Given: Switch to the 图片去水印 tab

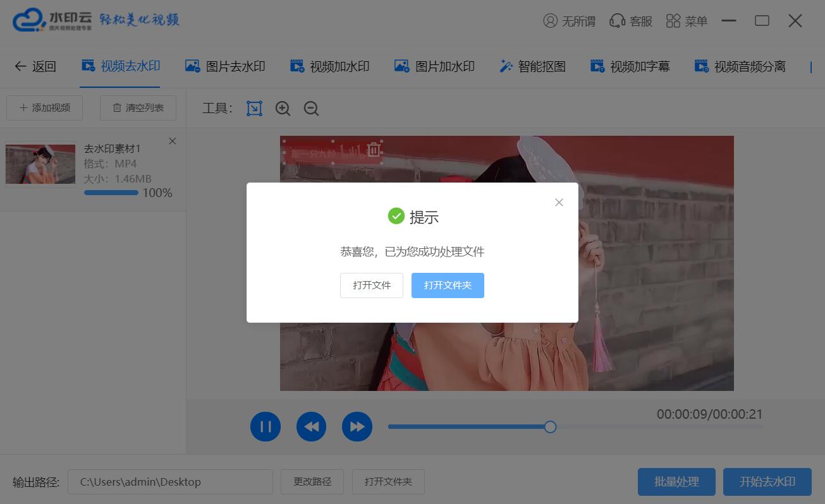Looking at the screenshot, I should [x=225, y=66].
